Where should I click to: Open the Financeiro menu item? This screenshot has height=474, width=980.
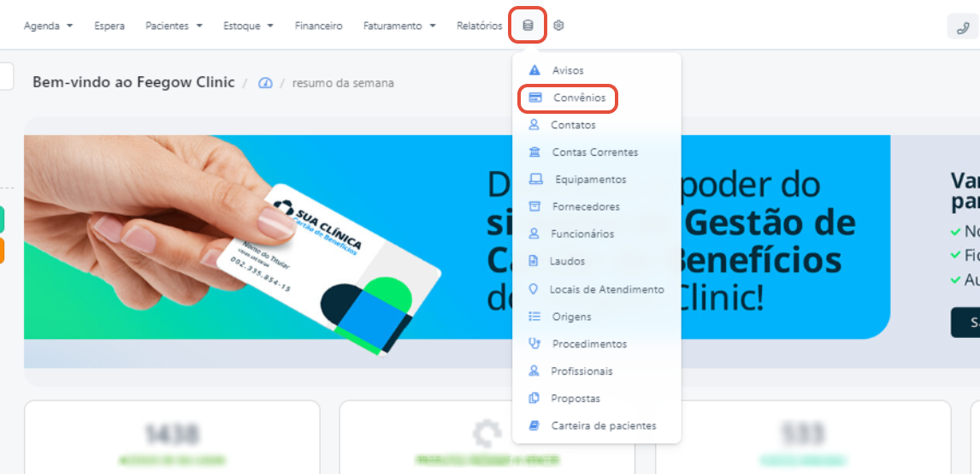click(319, 26)
